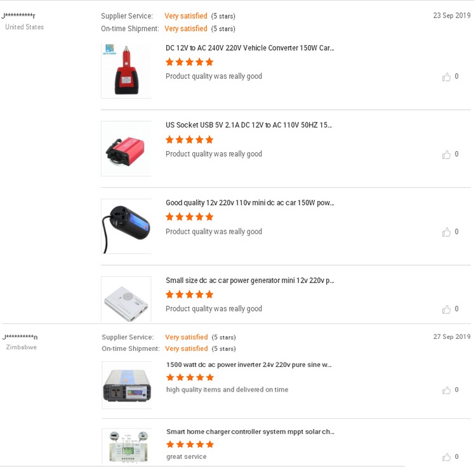
Task: Thumbs-up the Smart home charger controller review
Action: (x=447, y=457)
